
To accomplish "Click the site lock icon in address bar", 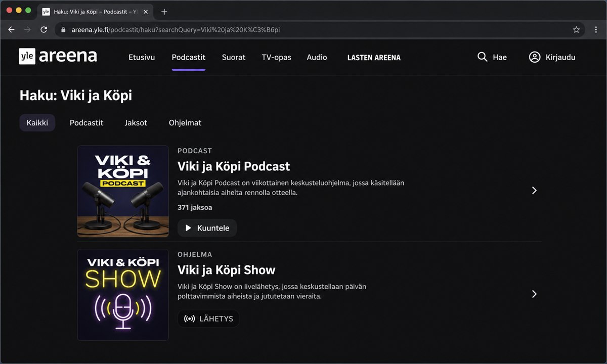I will click(63, 30).
